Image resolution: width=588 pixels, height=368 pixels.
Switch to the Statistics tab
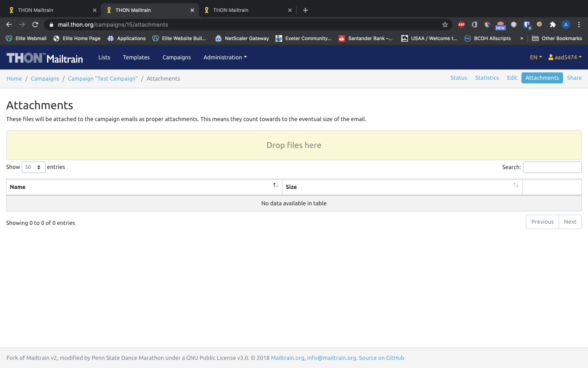tap(487, 78)
